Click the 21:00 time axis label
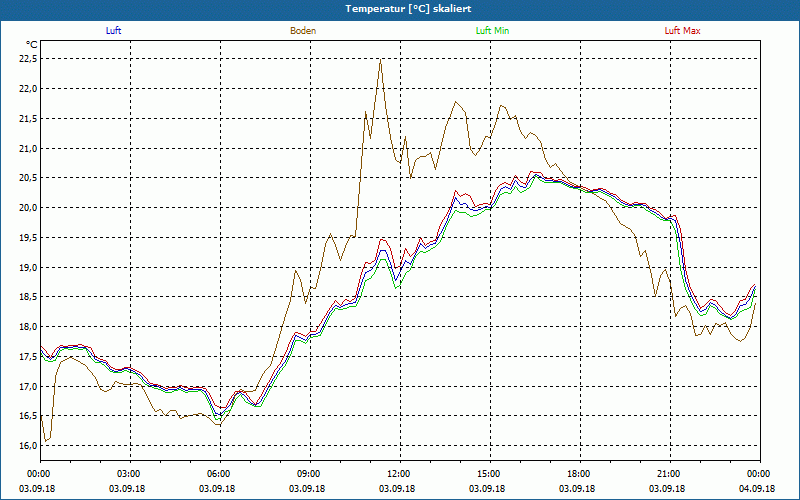Image resolution: width=800 pixels, height=500 pixels. [670, 474]
